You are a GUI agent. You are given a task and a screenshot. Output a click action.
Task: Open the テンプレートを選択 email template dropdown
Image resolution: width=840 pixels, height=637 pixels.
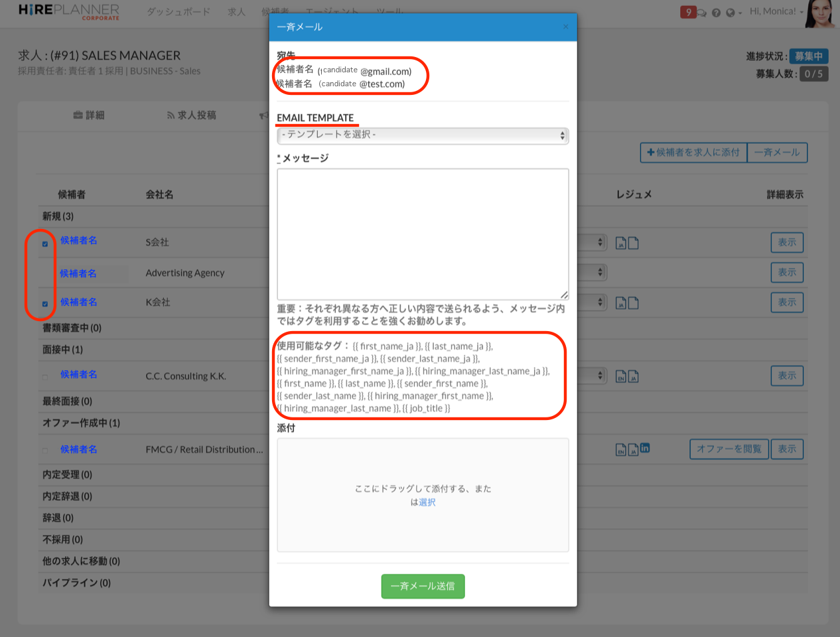pyautogui.click(x=423, y=135)
